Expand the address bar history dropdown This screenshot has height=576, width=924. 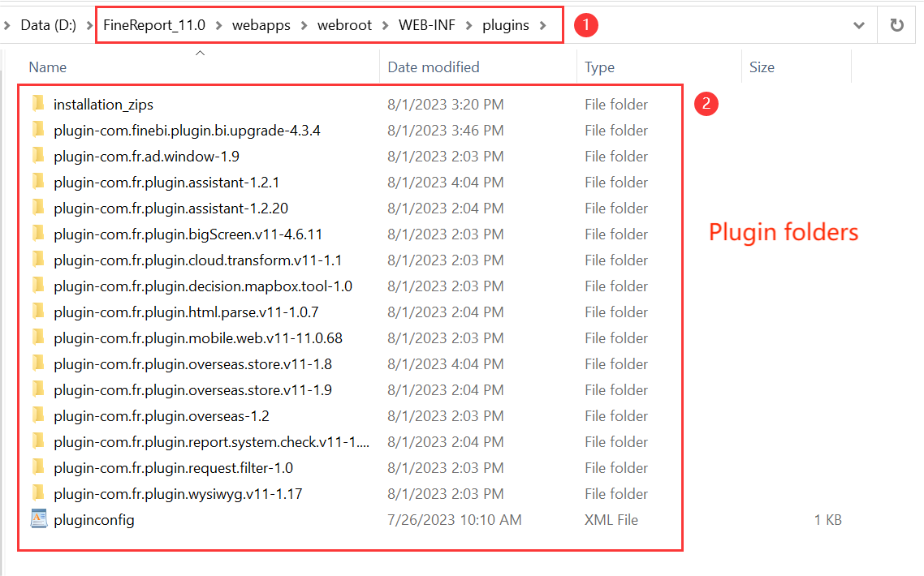click(859, 24)
